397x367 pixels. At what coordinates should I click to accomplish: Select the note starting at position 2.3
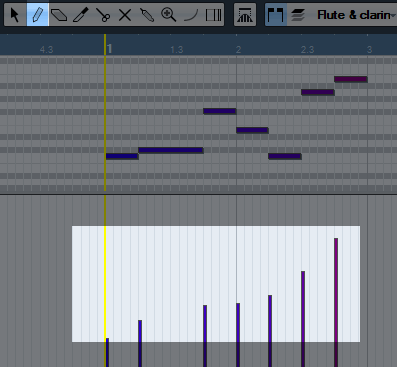(x=318, y=92)
